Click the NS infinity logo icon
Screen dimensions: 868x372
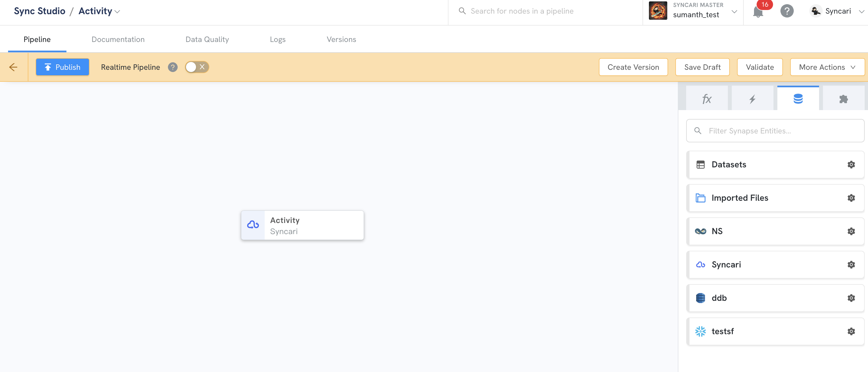click(x=700, y=231)
